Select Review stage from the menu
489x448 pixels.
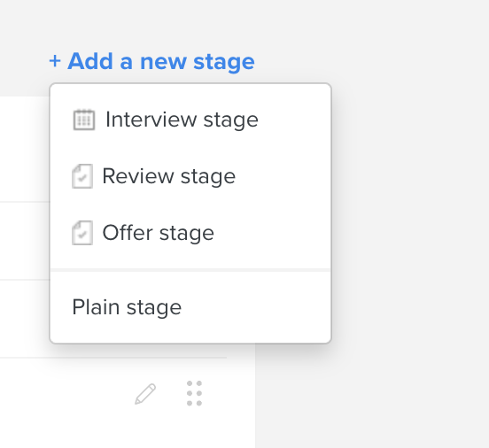click(190, 176)
